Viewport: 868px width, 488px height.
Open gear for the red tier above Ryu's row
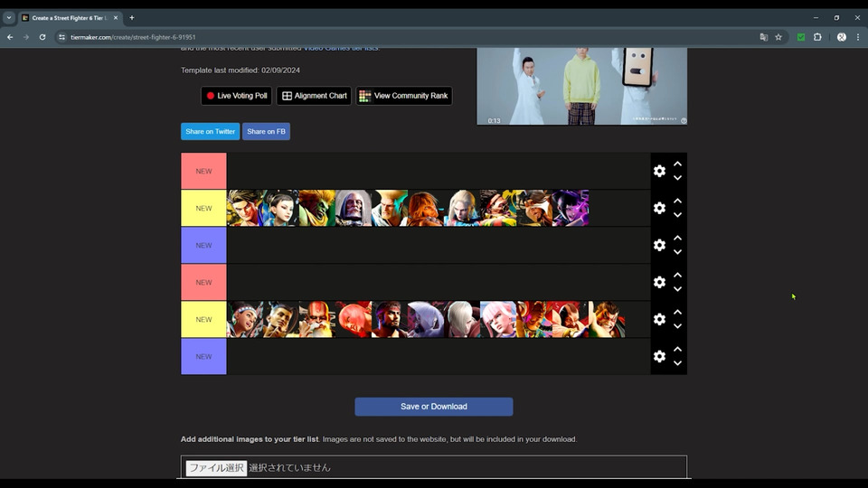click(659, 282)
